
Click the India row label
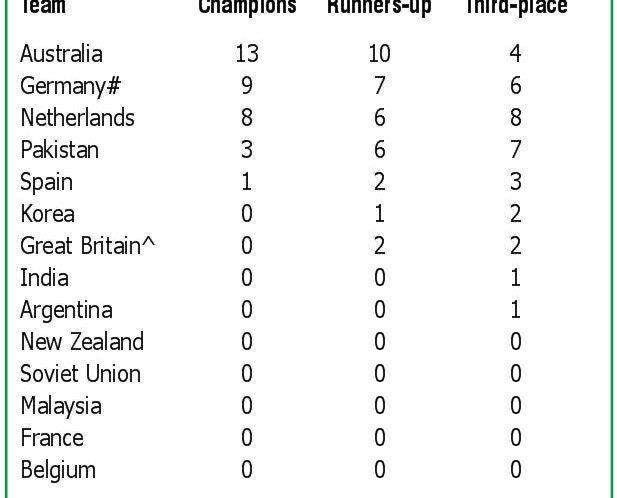(x=44, y=278)
